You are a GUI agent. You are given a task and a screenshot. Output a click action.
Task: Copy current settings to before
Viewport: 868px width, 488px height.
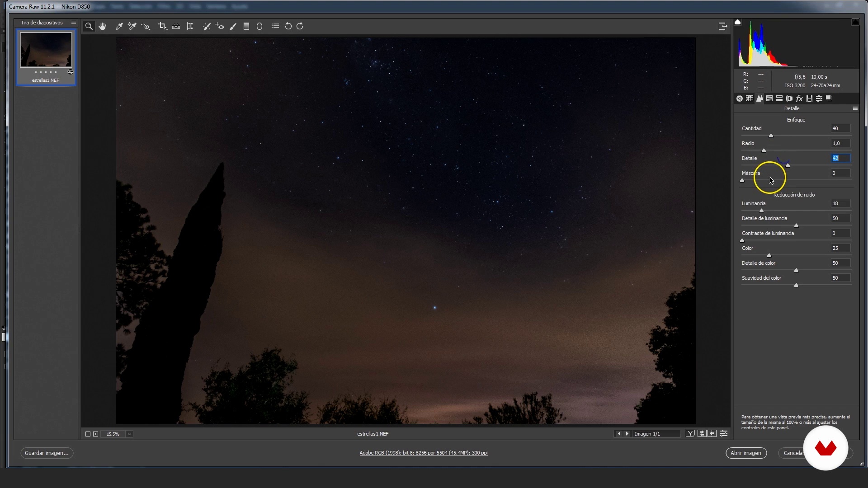click(712, 434)
